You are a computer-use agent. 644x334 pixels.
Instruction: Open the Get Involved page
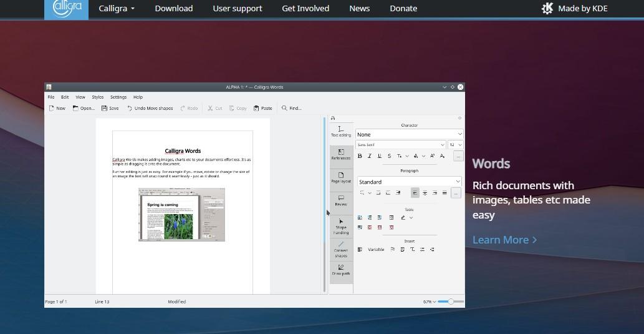[305, 8]
